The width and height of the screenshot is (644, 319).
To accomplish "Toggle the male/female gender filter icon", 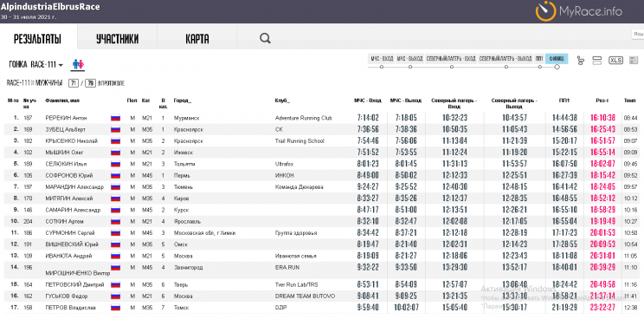I will pyautogui.click(x=78, y=64).
